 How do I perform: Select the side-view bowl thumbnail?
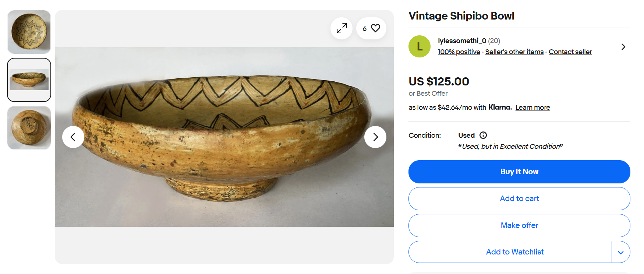point(29,80)
